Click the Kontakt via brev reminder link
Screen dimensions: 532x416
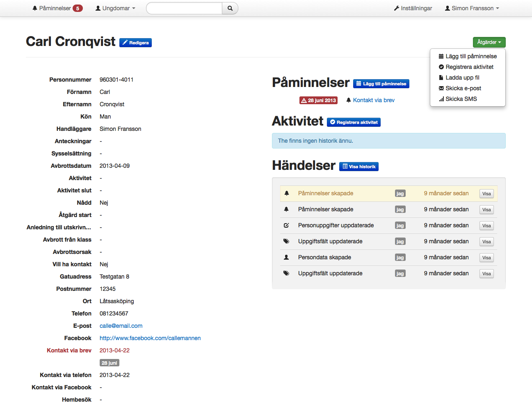click(374, 100)
